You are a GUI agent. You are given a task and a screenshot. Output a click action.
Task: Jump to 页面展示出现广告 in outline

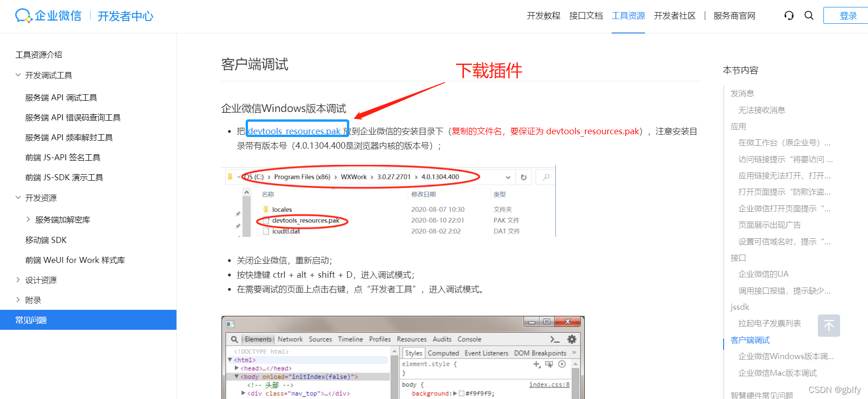tap(770, 225)
